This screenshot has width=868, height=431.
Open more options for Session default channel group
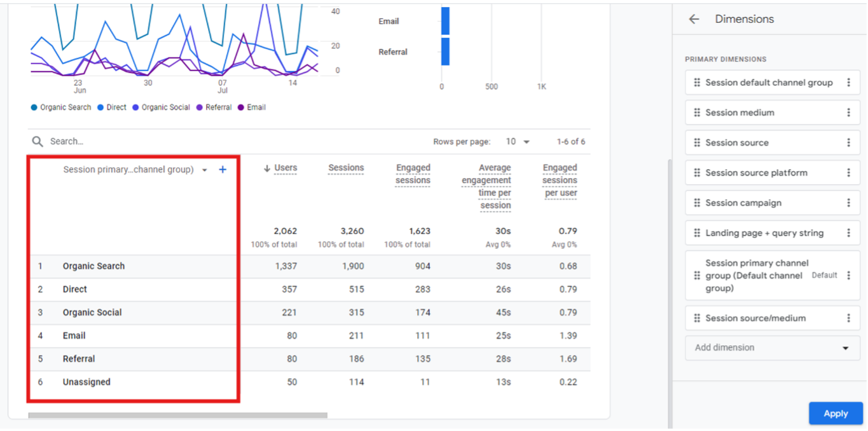tap(848, 83)
